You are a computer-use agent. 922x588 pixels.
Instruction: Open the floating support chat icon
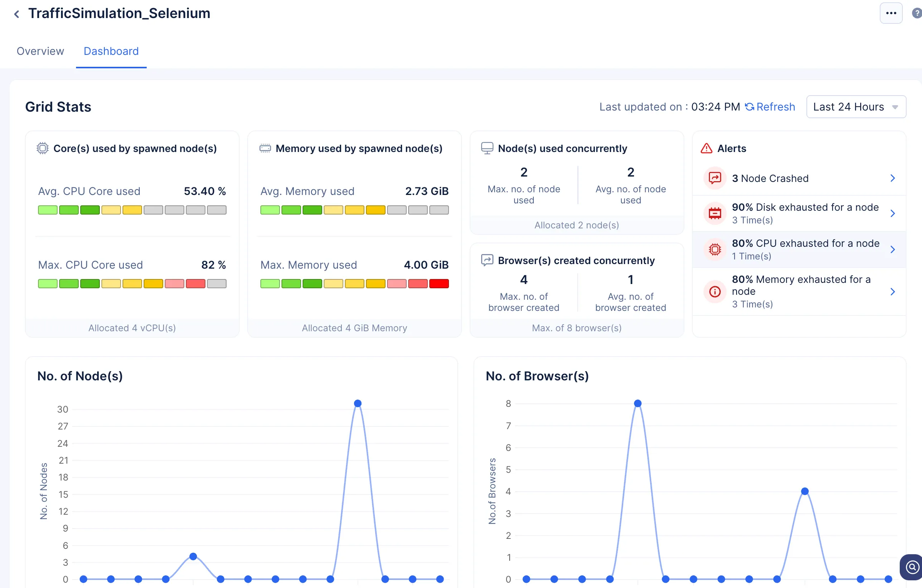click(x=912, y=567)
